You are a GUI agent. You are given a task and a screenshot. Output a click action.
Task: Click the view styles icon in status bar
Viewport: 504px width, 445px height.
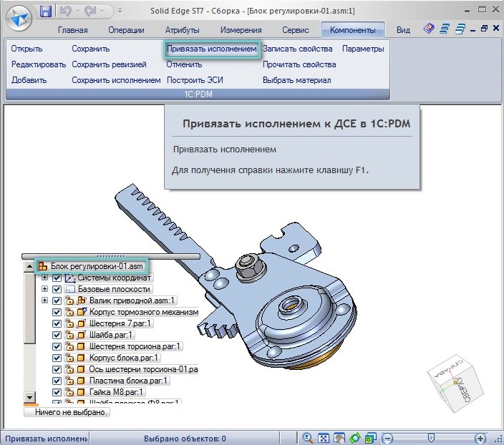tap(370, 438)
